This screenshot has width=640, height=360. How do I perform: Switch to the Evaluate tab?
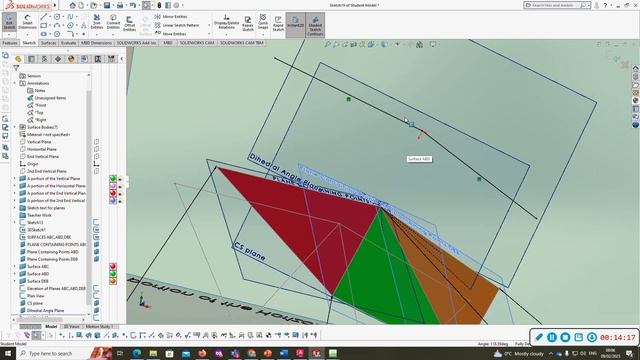click(x=69, y=43)
